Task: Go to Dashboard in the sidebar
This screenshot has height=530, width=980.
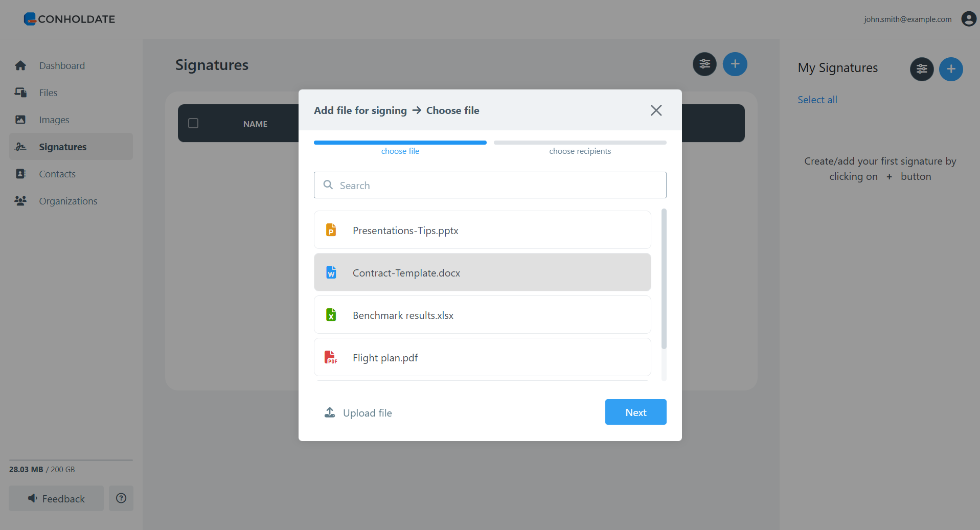Action: click(x=62, y=66)
